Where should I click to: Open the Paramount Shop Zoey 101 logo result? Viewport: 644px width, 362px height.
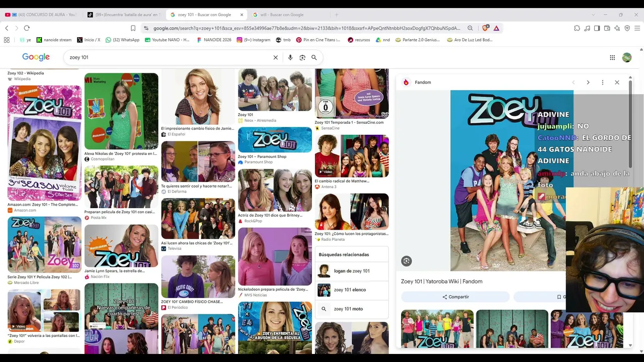tap(275, 140)
